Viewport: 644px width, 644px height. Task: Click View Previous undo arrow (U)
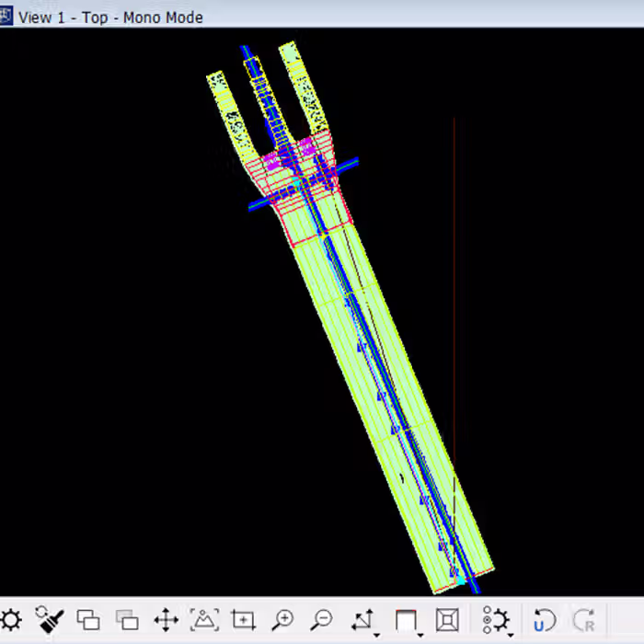pos(545,619)
